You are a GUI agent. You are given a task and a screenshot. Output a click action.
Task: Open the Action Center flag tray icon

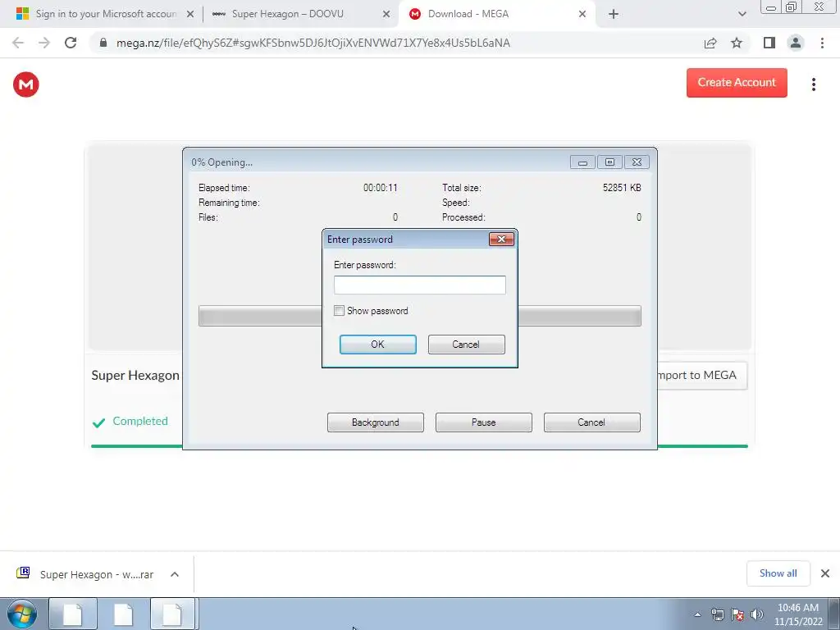pos(737,614)
